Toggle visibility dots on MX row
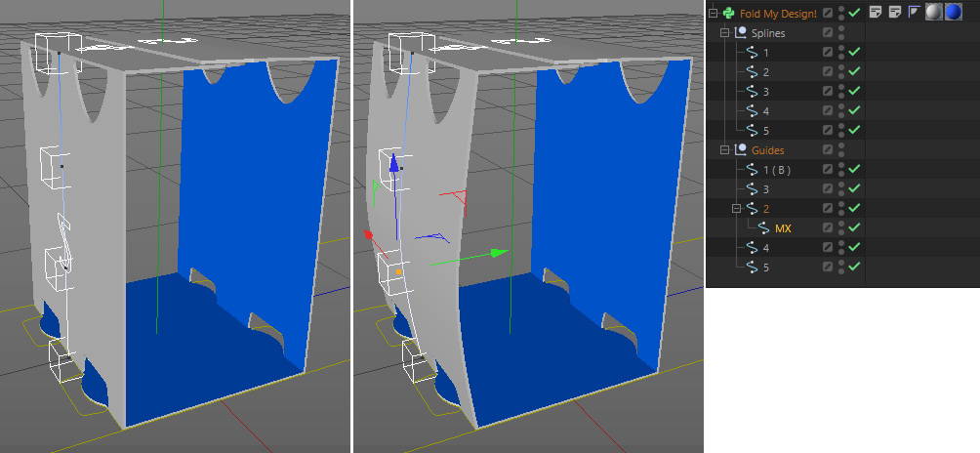The height and width of the screenshot is (453, 980). pos(841,228)
